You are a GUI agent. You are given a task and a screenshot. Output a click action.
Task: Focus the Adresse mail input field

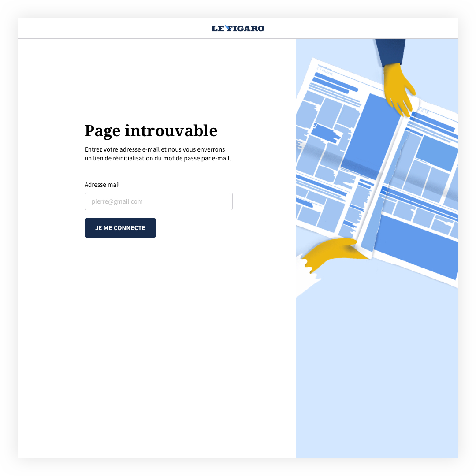(159, 201)
